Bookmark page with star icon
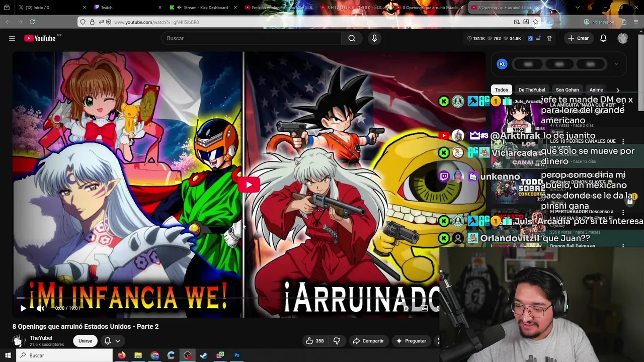Screen dimensions: 644x362 pos(535,22)
